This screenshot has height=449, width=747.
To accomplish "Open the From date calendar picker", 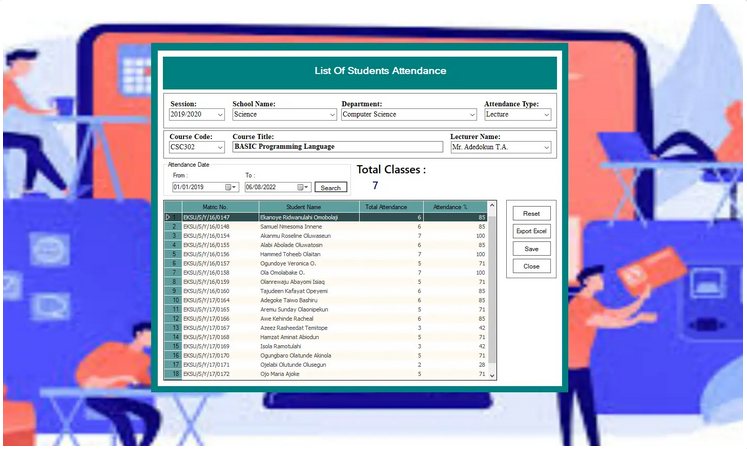I will tap(230, 187).
